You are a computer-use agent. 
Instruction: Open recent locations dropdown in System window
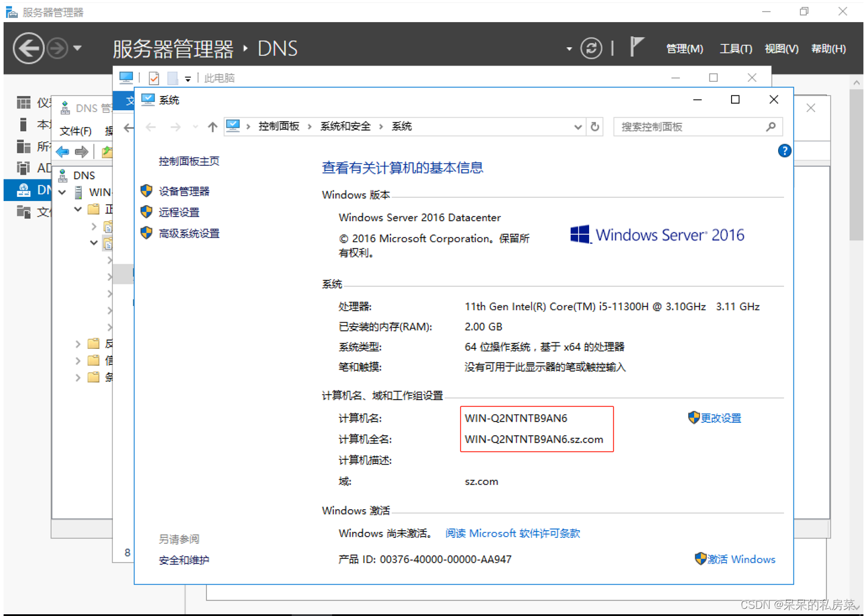point(195,126)
